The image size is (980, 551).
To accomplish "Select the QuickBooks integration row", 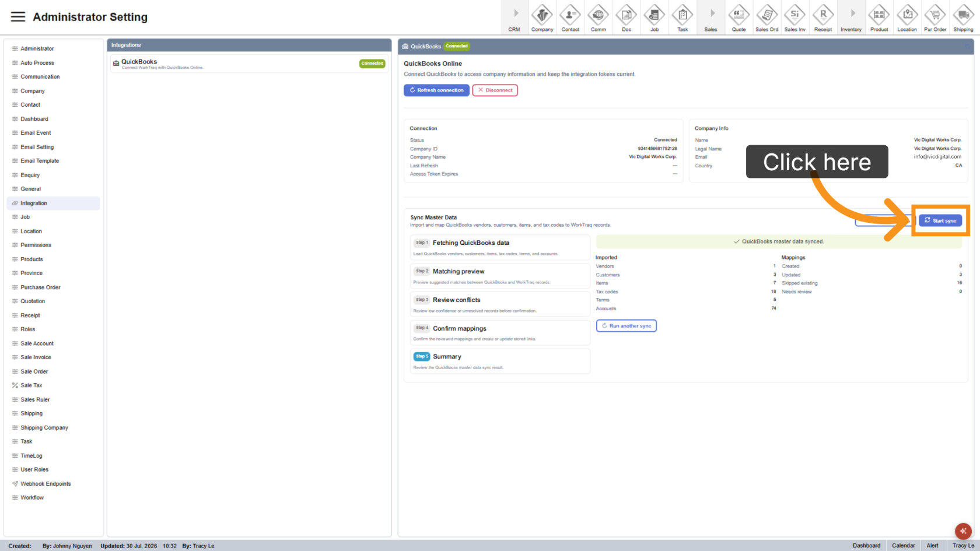I will point(249,64).
